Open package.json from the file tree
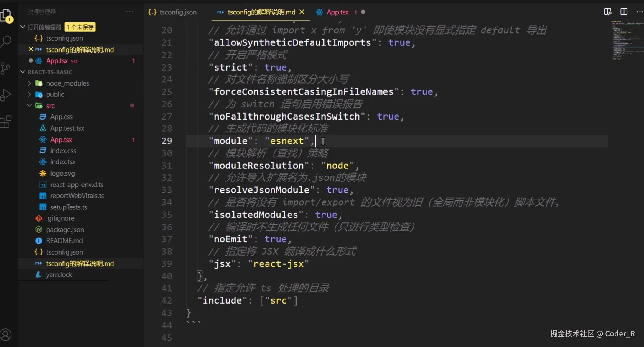This screenshot has height=347, width=644. [65, 230]
